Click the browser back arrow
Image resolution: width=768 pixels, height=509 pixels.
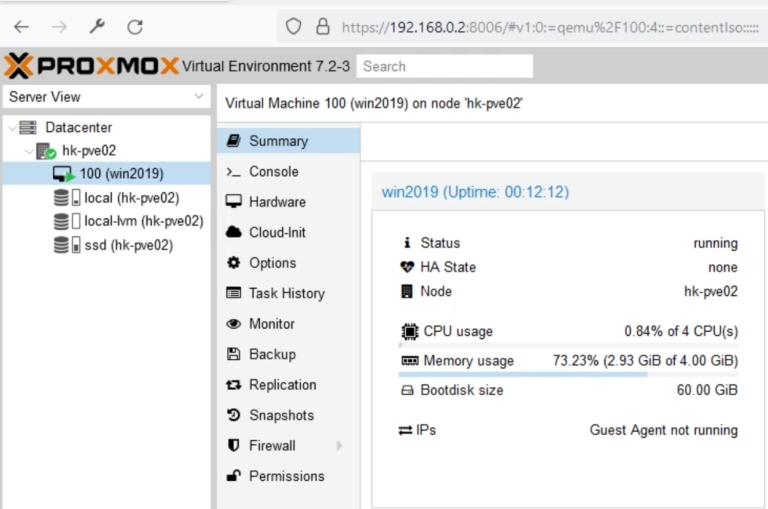click(21, 27)
